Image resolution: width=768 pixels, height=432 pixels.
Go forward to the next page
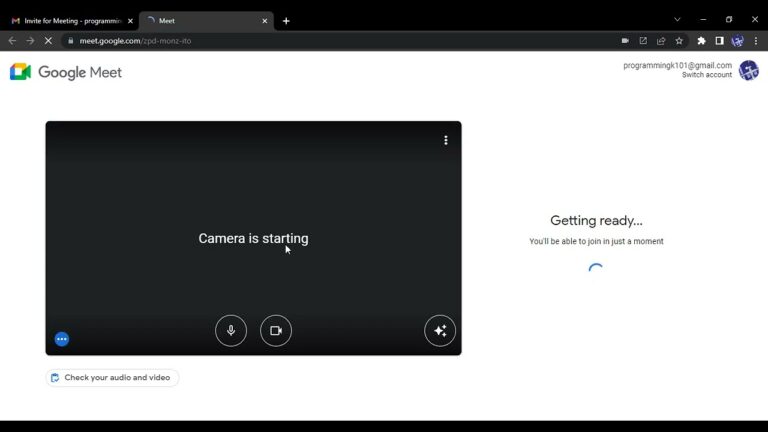[x=30, y=41]
